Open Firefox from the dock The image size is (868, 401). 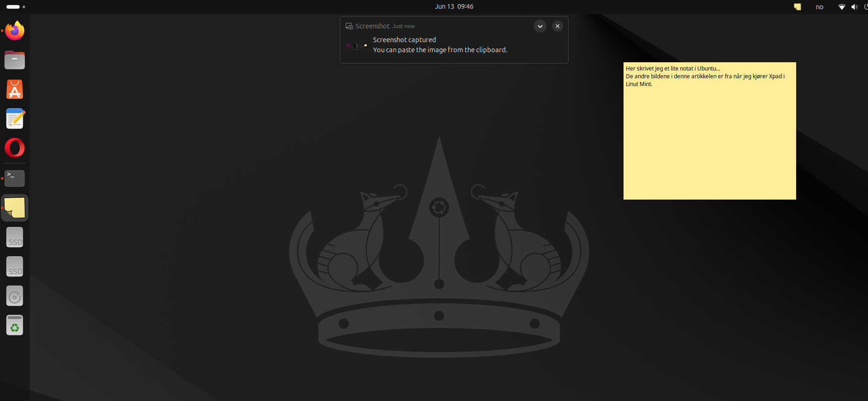[x=15, y=31]
